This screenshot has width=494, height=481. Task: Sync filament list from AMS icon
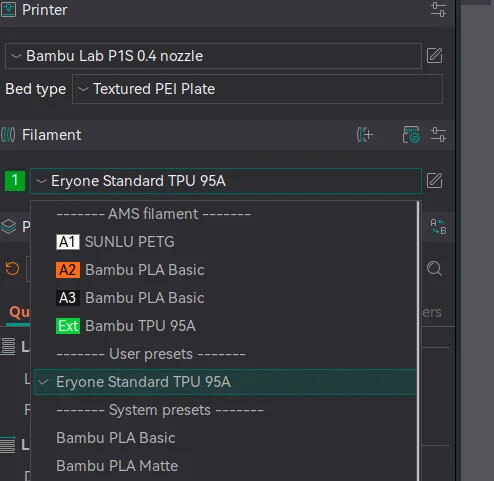coord(411,135)
